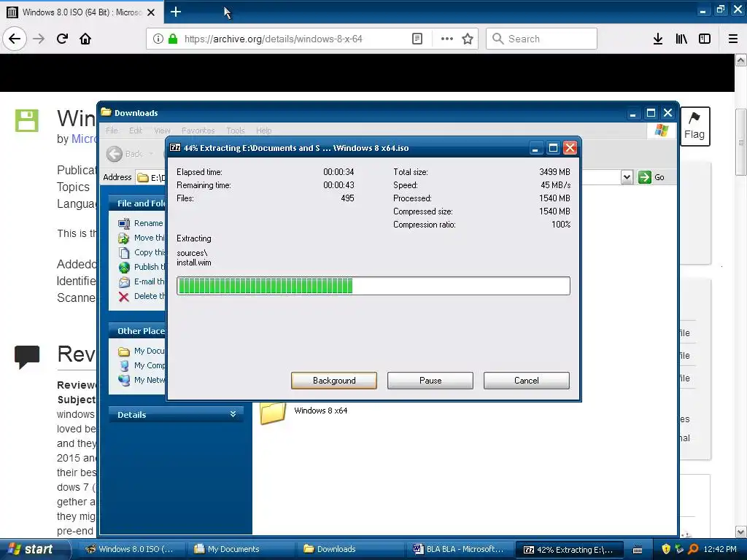The width and height of the screenshot is (747, 560).
Task: Click the Reviews speech bubble icon
Action: 27,357
